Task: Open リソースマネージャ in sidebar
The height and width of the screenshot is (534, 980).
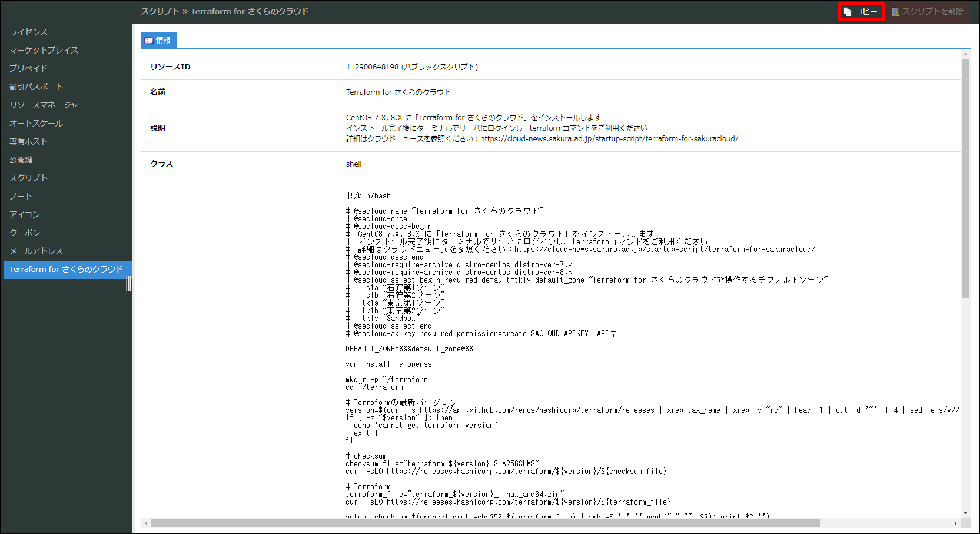Action: 44,105
